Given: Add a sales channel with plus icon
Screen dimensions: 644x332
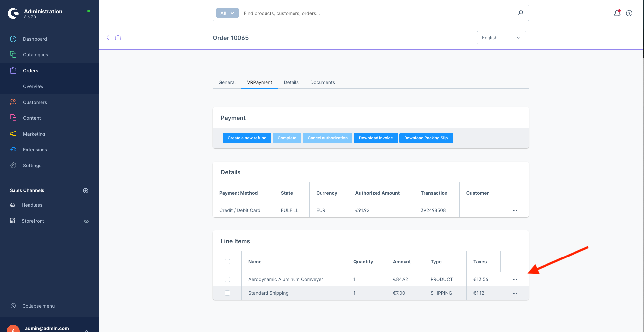Looking at the screenshot, I should click(86, 191).
